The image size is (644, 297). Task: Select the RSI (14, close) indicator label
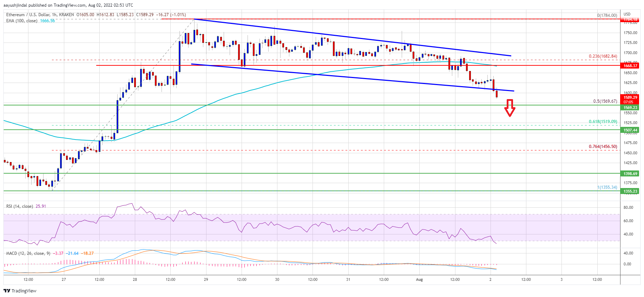[20, 206]
